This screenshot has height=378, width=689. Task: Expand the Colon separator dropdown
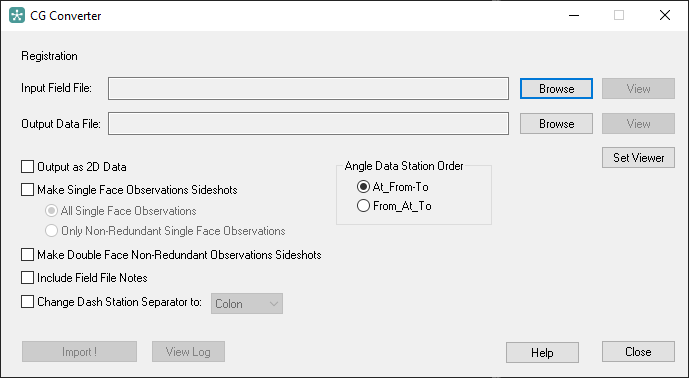[247, 304]
